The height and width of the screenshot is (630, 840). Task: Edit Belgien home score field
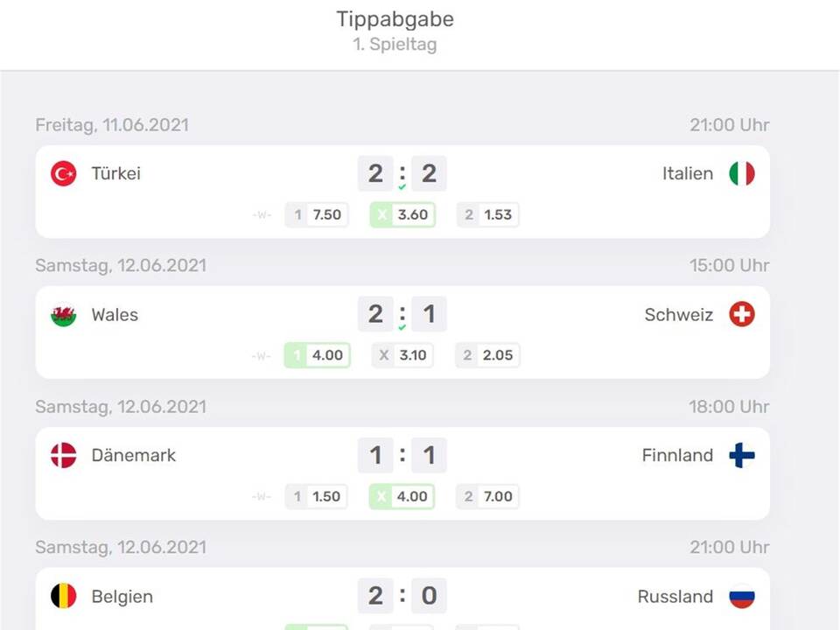[375, 596]
